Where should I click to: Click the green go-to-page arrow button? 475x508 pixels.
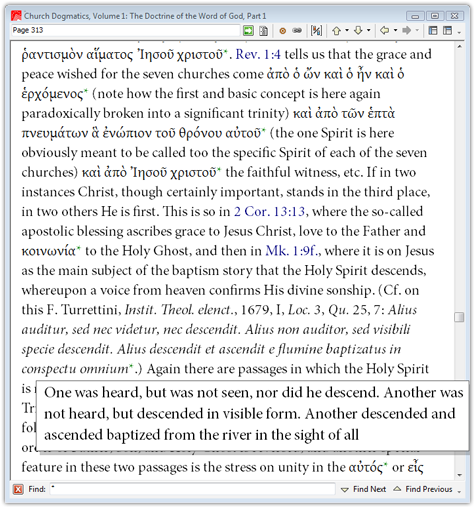pos(248,31)
